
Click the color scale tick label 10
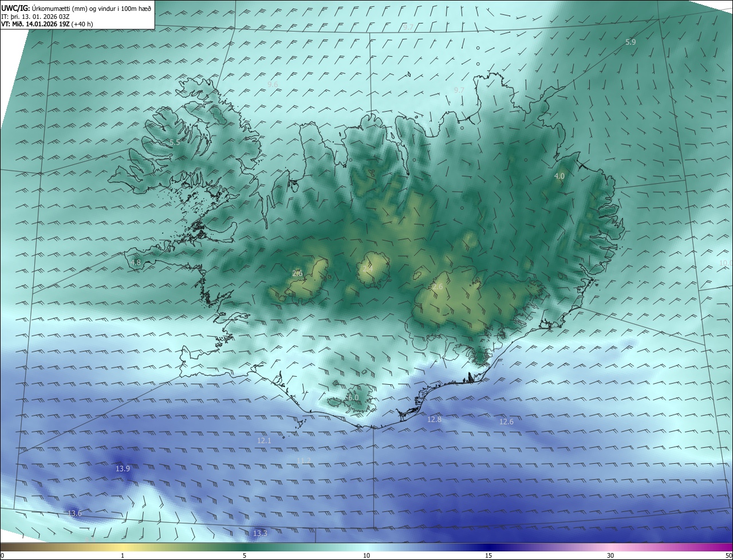pyautogui.click(x=366, y=555)
